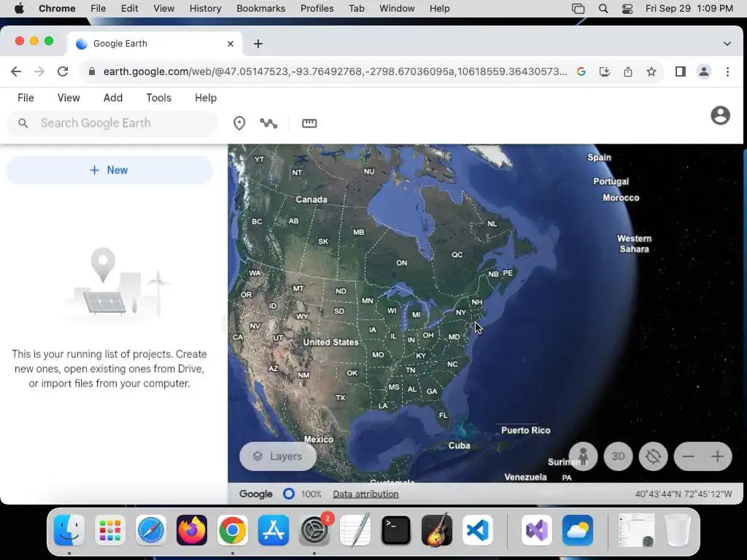Open the Apple menu

point(19,9)
